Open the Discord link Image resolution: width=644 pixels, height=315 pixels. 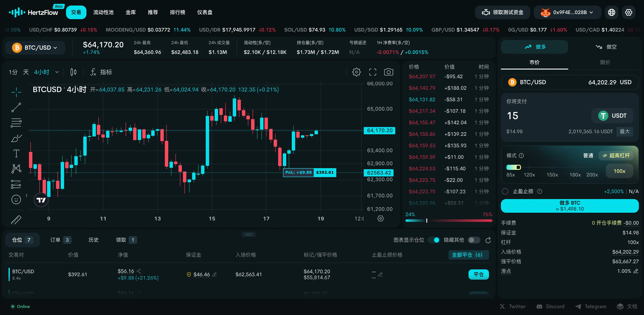[x=551, y=306]
